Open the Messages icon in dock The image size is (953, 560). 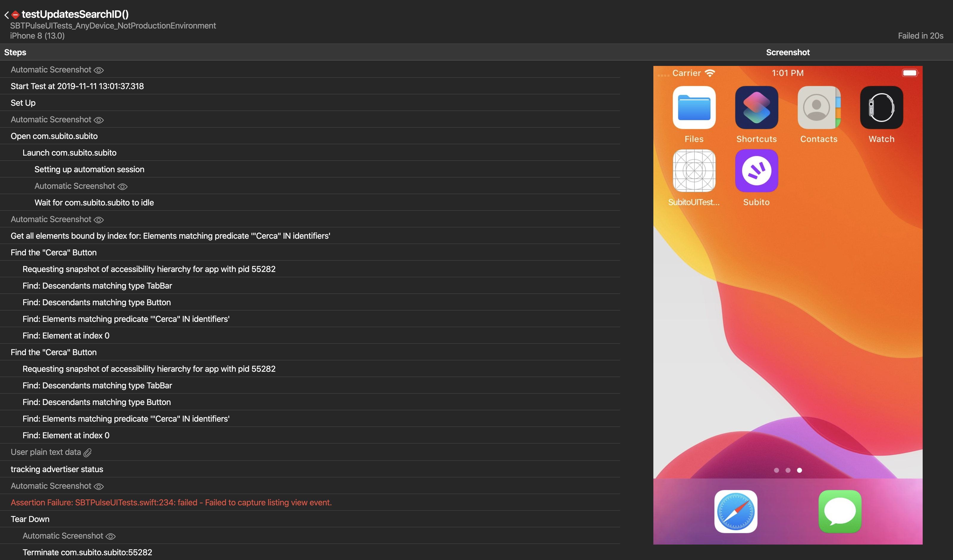840,511
